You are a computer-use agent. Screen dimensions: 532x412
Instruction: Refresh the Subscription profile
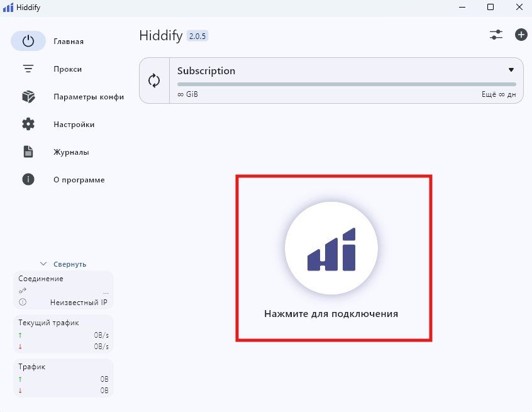(154, 81)
